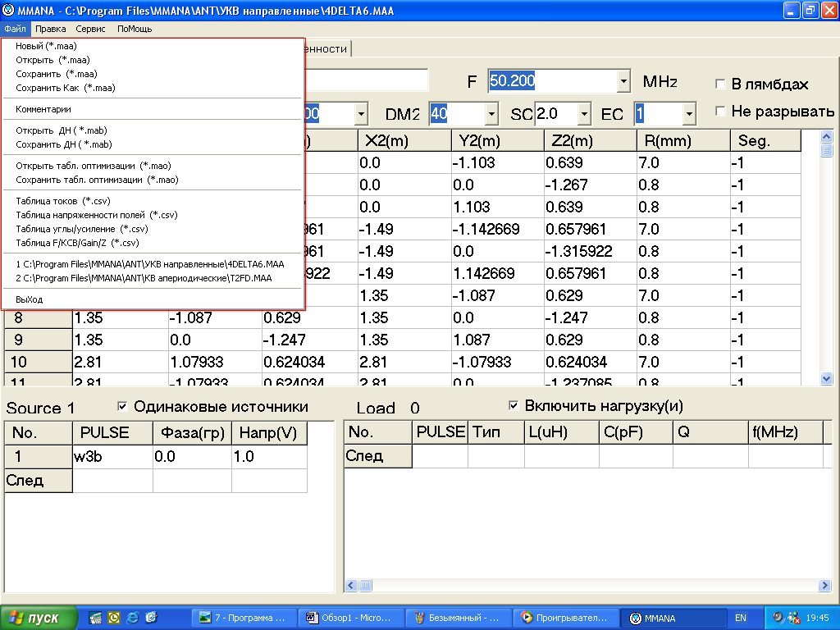Click the frequency field showing 50.200
The width and height of the screenshot is (840, 630).
(552, 81)
